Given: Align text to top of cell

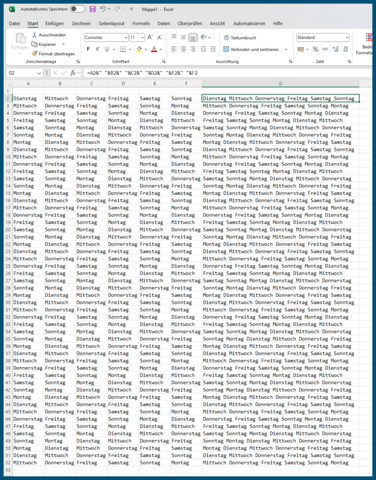Looking at the screenshot, I should 174,37.
